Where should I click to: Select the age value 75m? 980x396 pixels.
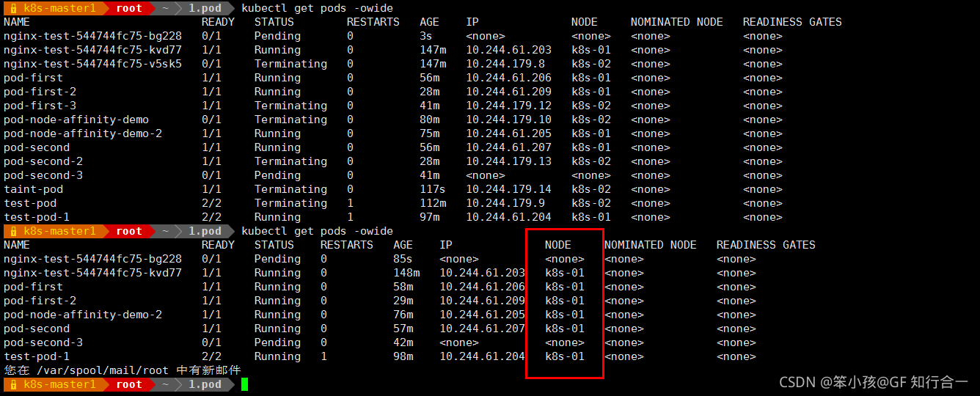point(429,133)
